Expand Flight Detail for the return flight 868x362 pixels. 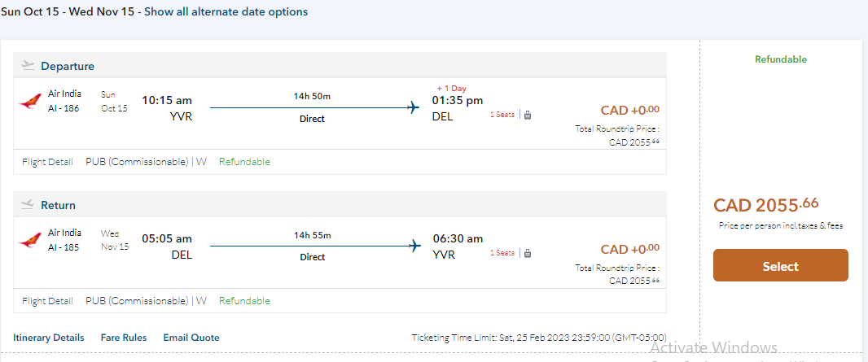tap(47, 301)
